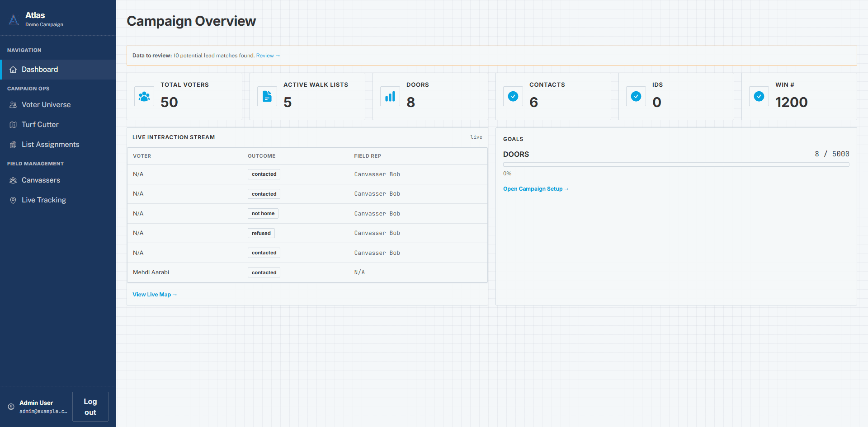Open Voter Universe in the sidebar
The image size is (868, 427).
[58, 105]
